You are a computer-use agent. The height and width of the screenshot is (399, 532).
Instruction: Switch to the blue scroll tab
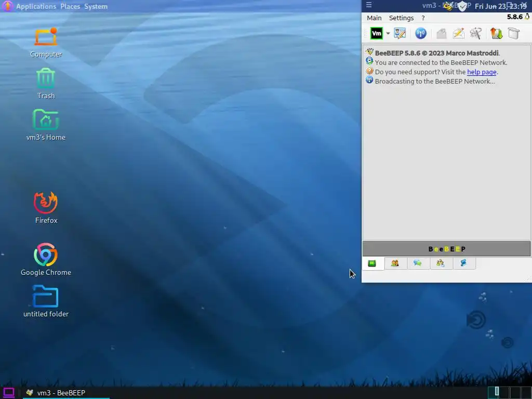[x=463, y=263]
